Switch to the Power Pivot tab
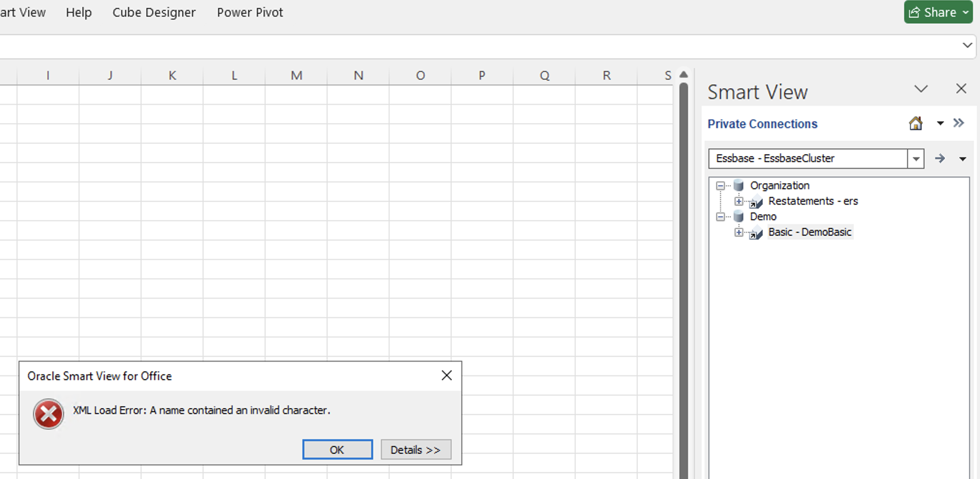The width and height of the screenshot is (980, 479). click(x=250, y=13)
